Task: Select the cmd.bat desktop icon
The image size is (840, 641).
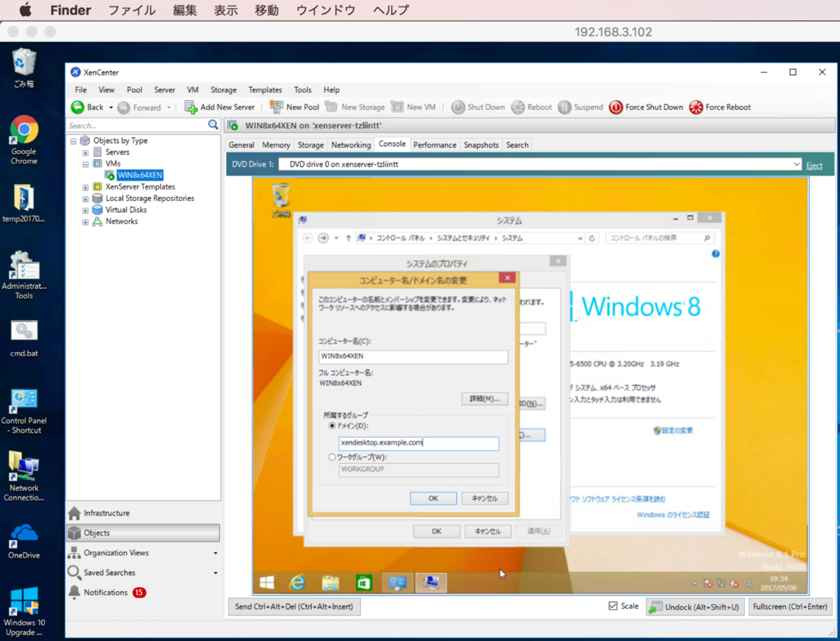Action: 24,338
